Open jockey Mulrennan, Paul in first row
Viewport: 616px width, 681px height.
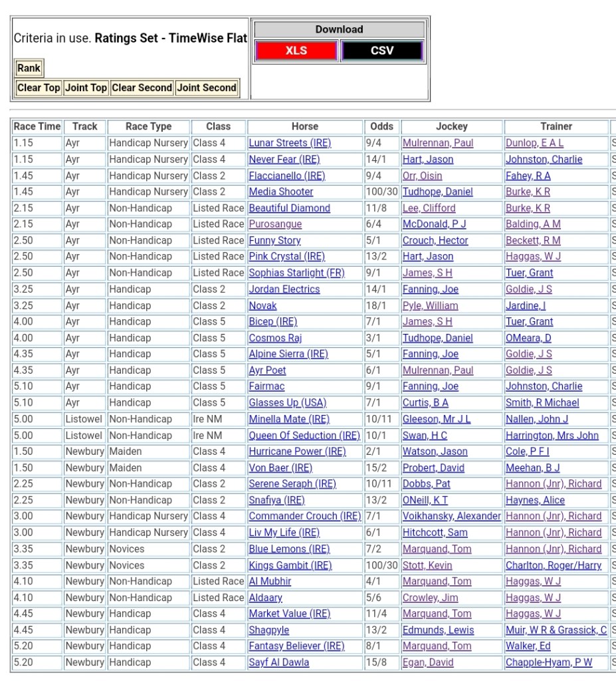click(438, 143)
